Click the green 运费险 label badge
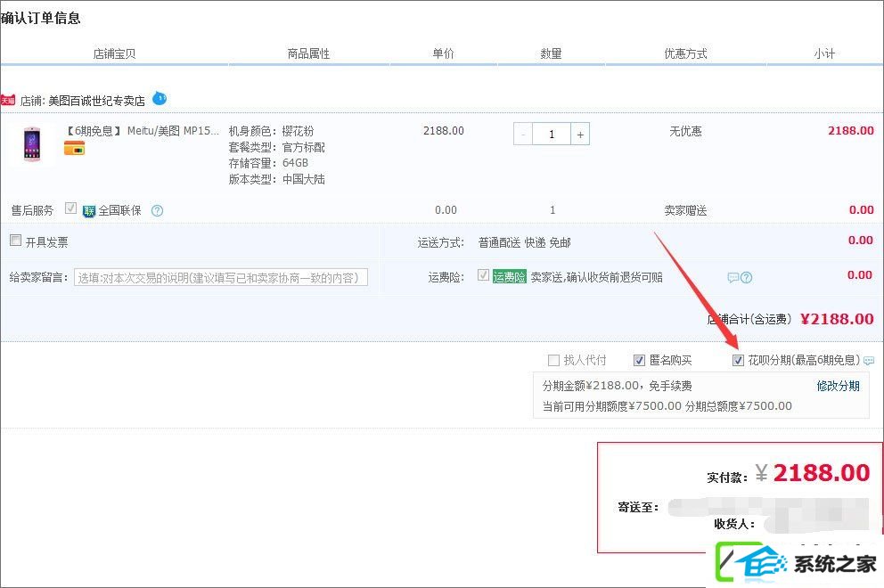Viewport: 884px width, 588px height. coord(509,277)
